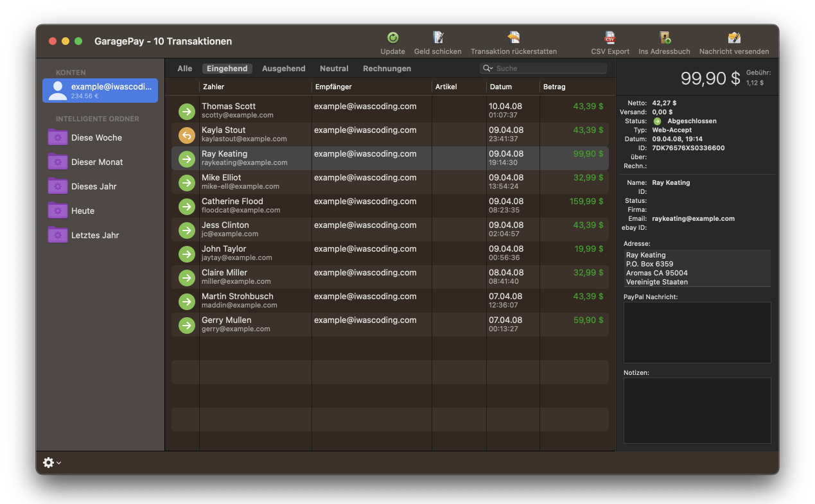The height and width of the screenshot is (504, 815).
Task: Open the Nachricht versenden tool
Action: [x=734, y=38]
